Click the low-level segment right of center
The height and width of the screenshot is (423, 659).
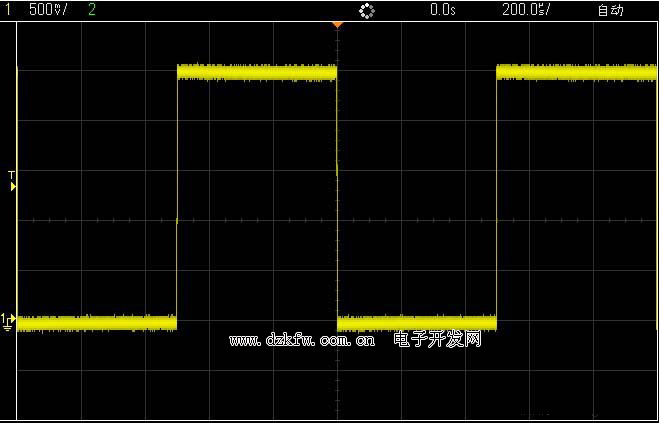[417, 322]
